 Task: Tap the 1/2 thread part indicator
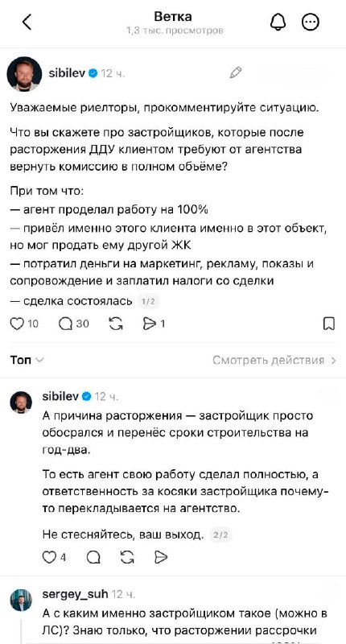pos(148,301)
